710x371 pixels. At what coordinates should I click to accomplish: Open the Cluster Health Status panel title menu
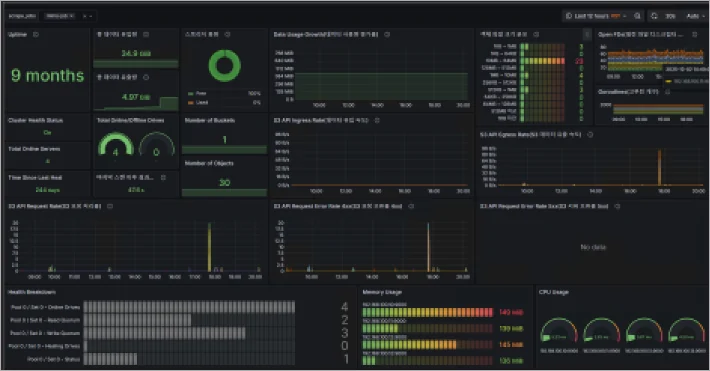click(35, 120)
